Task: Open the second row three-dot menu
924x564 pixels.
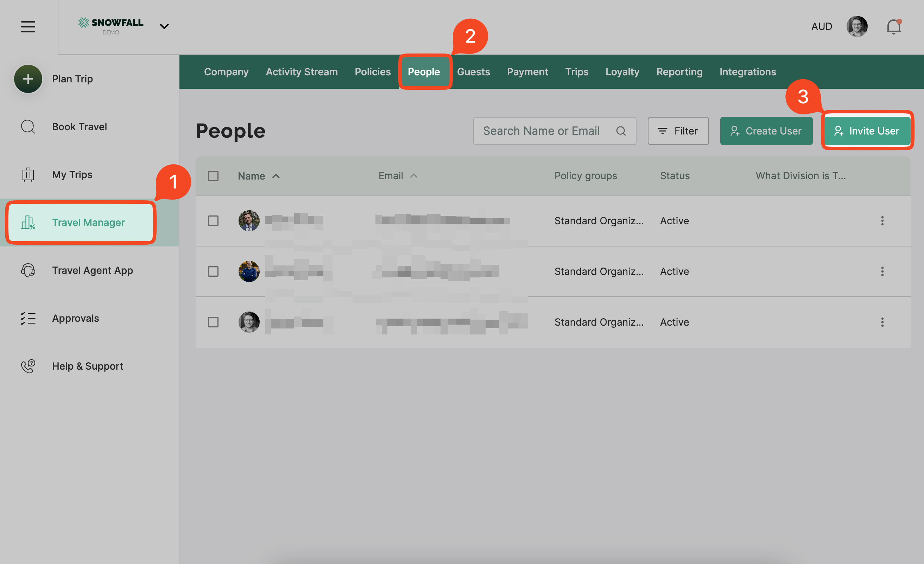Action: [882, 271]
